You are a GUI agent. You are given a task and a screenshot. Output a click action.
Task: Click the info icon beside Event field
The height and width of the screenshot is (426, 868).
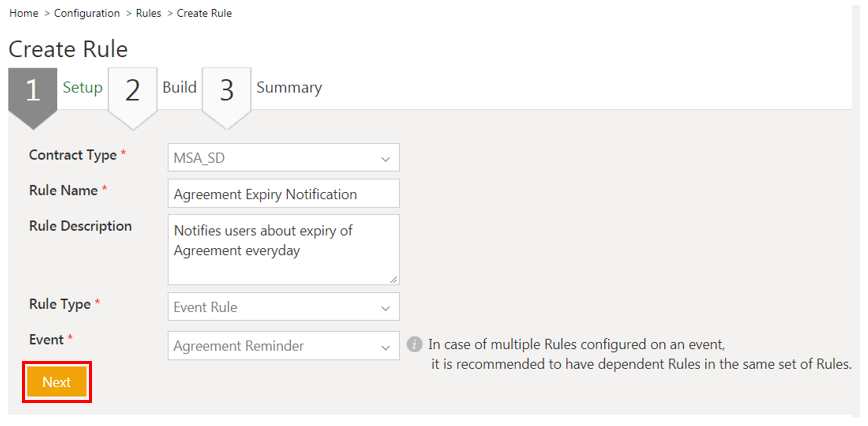coord(415,345)
